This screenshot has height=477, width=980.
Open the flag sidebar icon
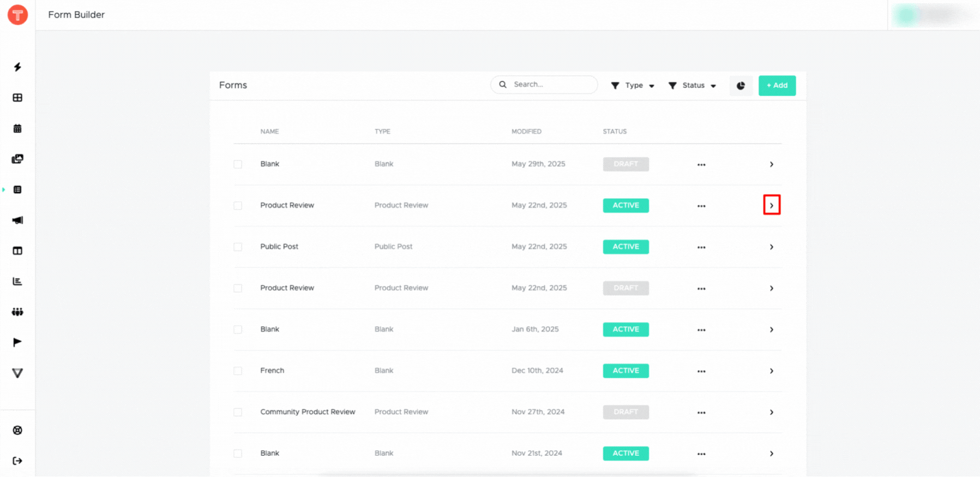pyautogui.click(x=17, y=342)
